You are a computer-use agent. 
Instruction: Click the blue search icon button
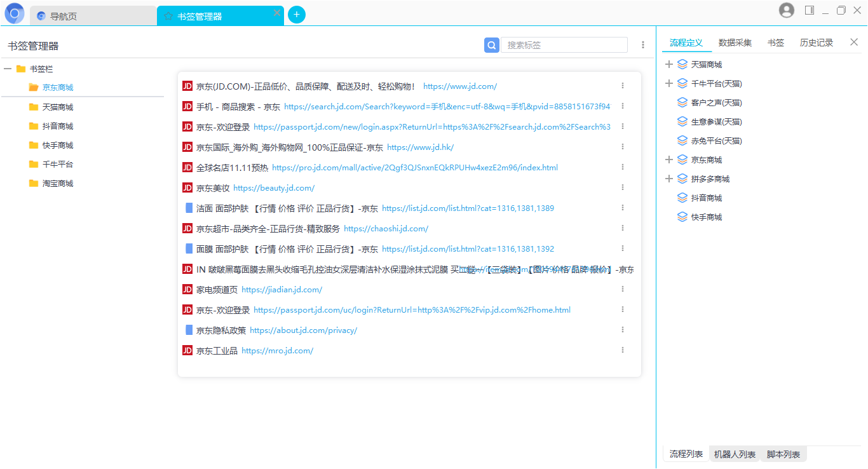click(492, 45)
